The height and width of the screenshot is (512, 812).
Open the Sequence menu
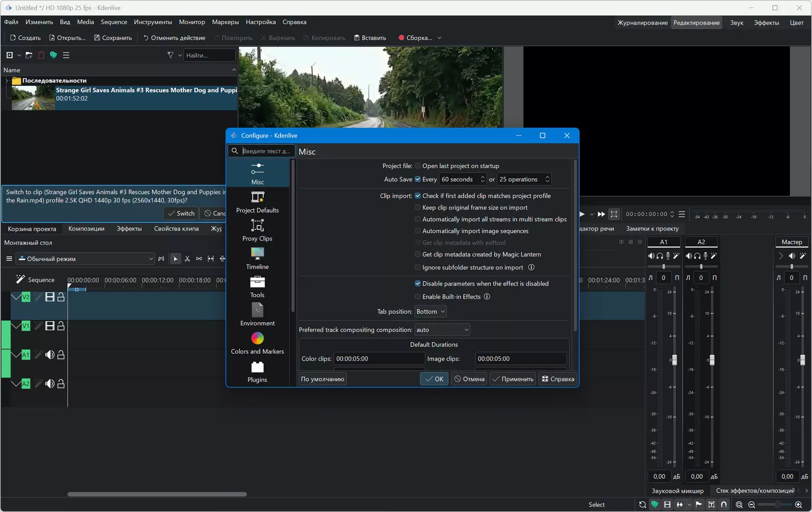[114, 22]
